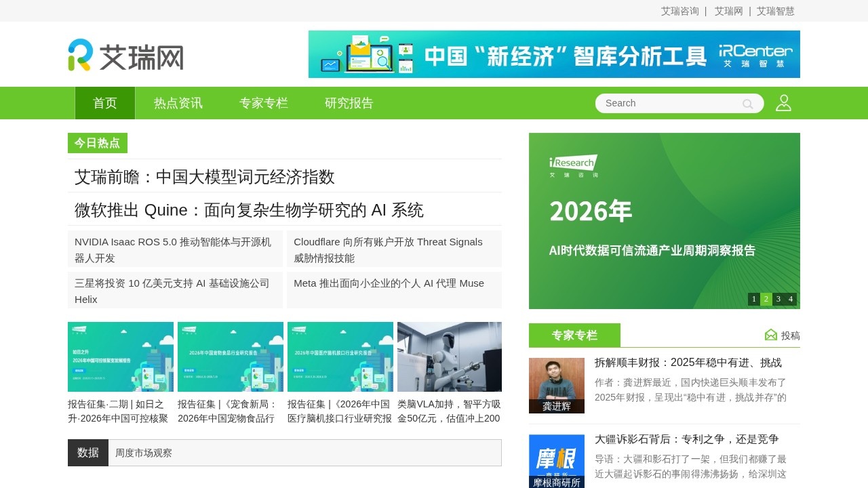Click the 投稿 envelope icon

pos(771,335)
